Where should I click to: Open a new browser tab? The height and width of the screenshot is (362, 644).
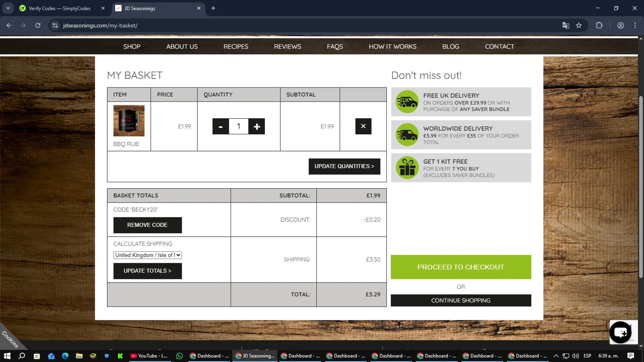click(x=213, y=8)
